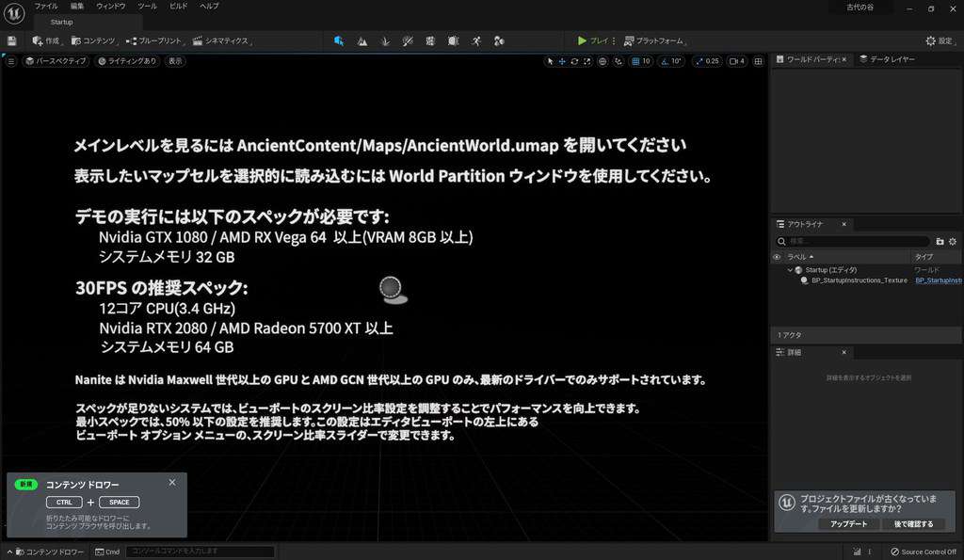Image resolution: width=964 pixels, height=560 pixels.
Task: Switch to Modeling mode icon
Action: point(430,40)
